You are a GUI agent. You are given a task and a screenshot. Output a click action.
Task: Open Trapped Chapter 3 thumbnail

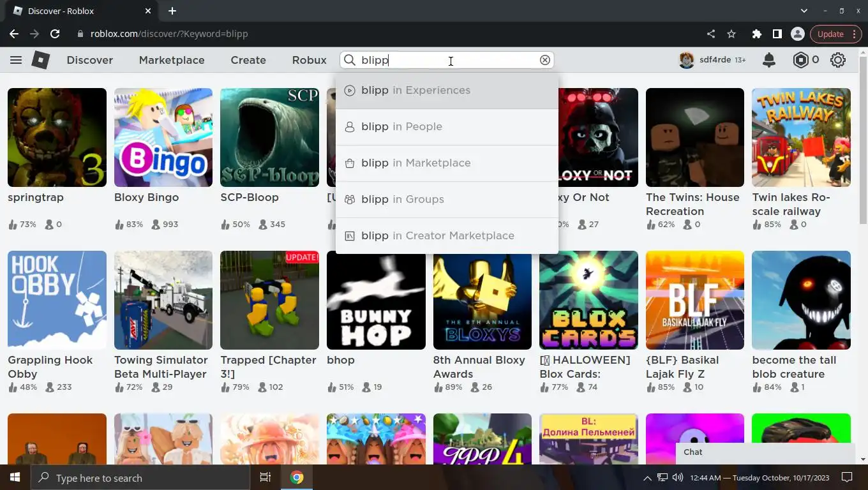point(269,300)
